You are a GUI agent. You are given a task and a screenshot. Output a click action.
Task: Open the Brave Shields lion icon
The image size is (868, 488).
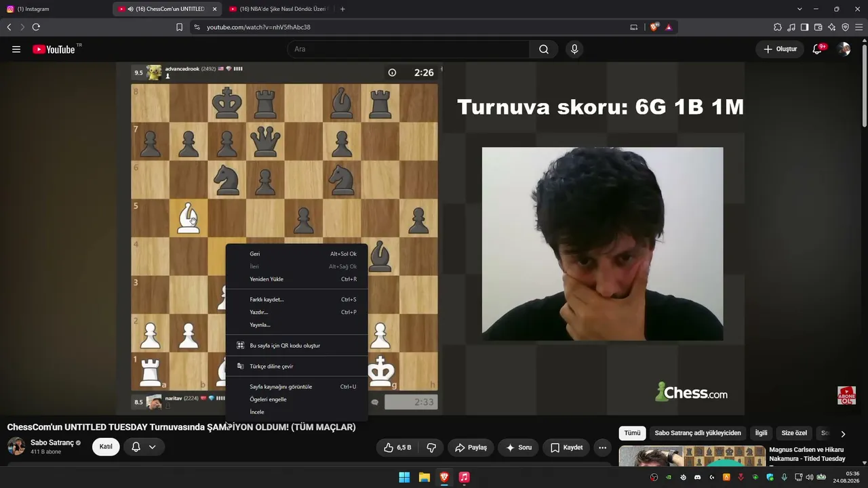point(654,27)
